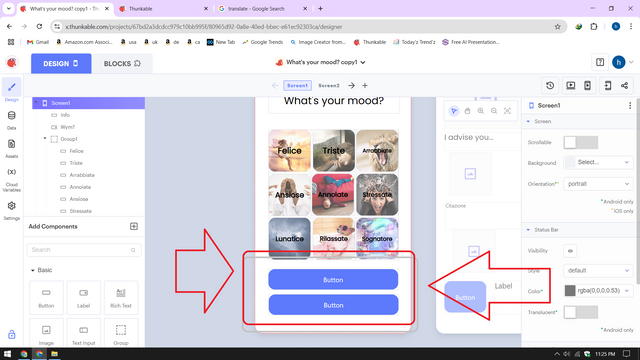Open the Orientation portrait dropdown
This screenshot has width=640, height=360.
click(598, 184)
